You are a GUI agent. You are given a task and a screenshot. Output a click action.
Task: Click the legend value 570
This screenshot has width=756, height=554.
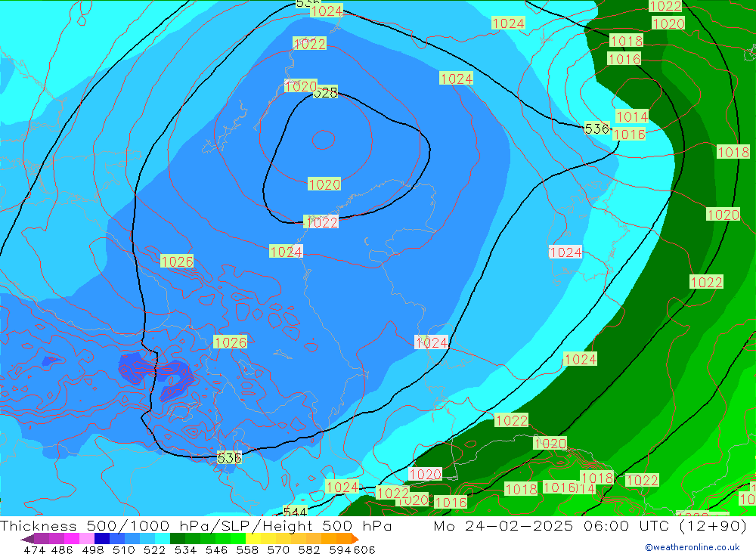click(x=278, y=549)
